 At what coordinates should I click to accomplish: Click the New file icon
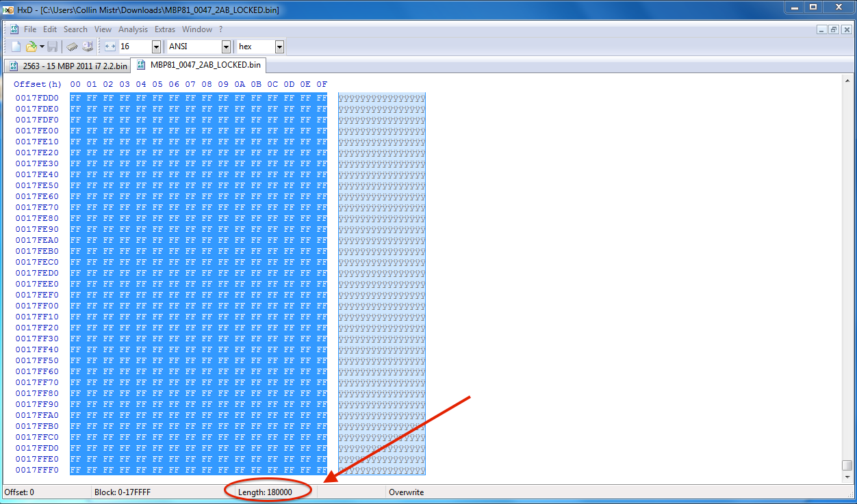pyautogui.click(x=16, y=47)
